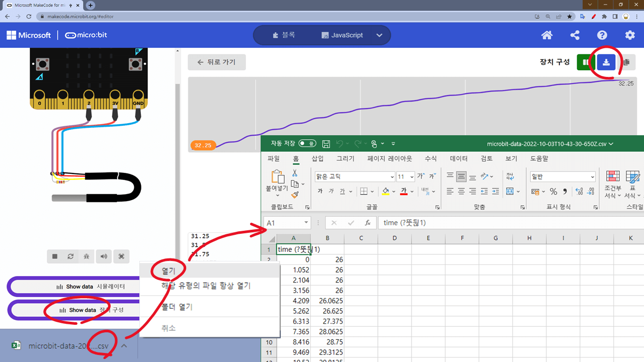Increase font size in Excel
644x362 pixels.
click(x=421, y=176)
